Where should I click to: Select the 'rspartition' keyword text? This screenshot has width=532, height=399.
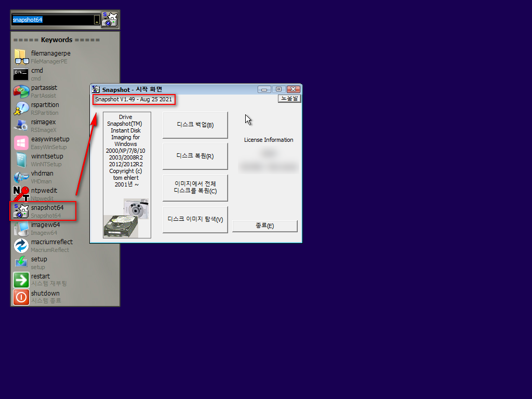(45, 105)
